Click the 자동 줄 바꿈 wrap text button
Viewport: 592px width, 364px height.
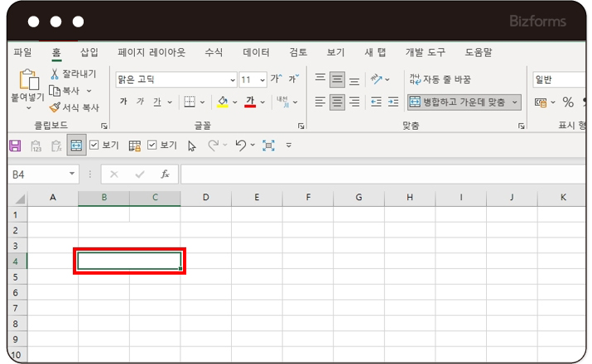pyautogui.click(x=440, y=79)
